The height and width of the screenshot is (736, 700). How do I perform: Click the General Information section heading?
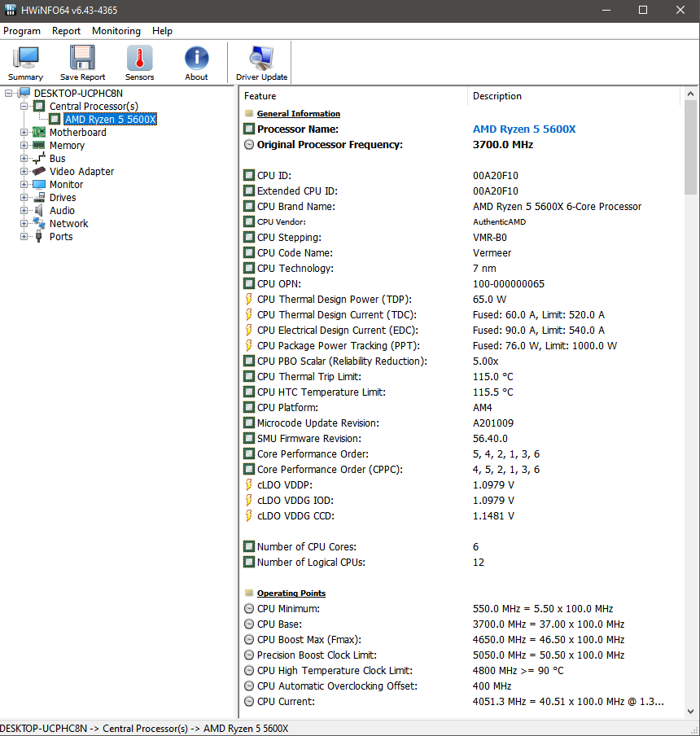tap(299, 114)
